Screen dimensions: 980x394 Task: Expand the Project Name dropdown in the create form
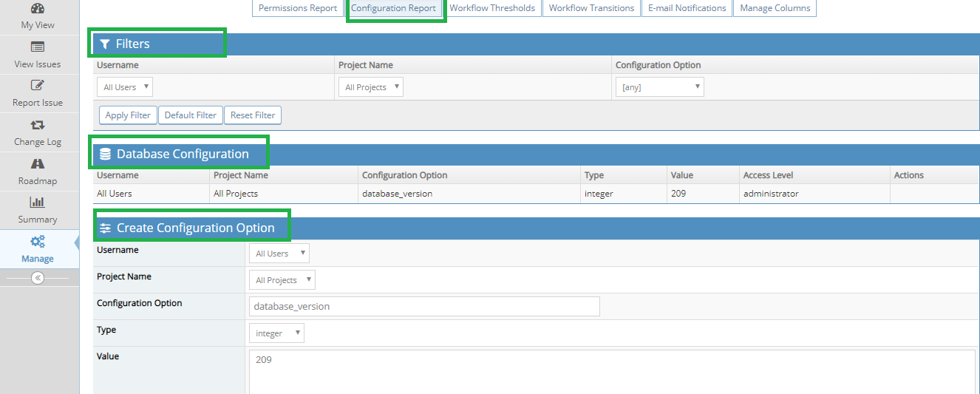coord(282,280)
